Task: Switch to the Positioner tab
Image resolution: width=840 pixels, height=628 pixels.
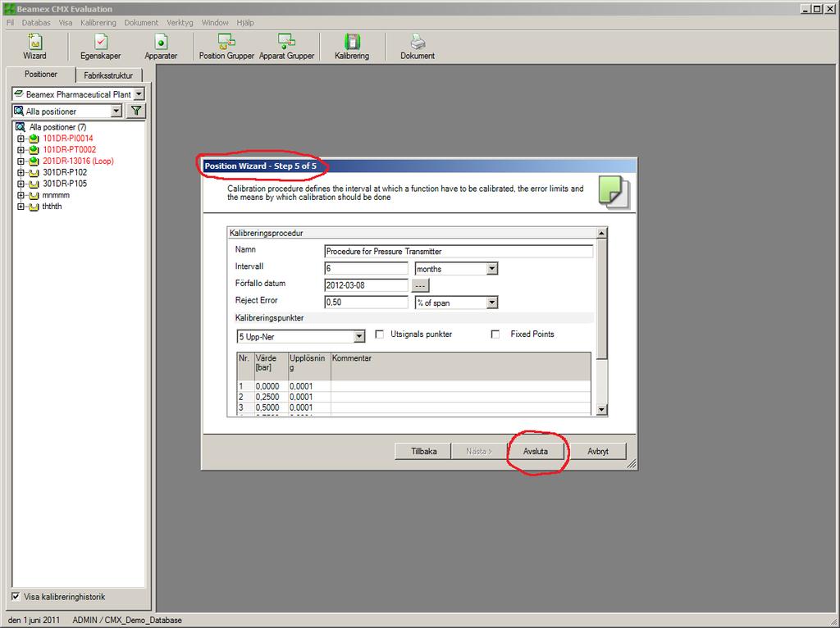Action: [x=41, y=75]
